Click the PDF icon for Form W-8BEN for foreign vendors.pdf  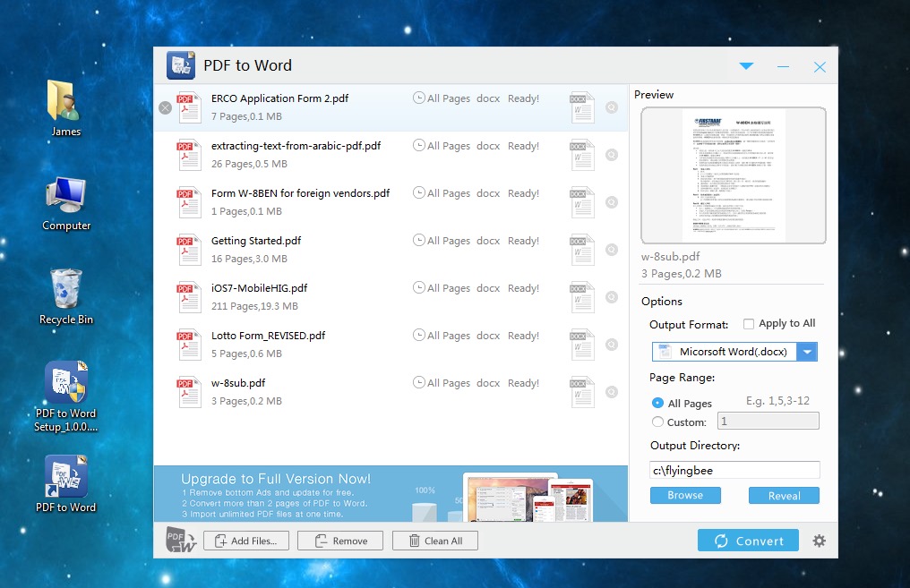point(189,201)
